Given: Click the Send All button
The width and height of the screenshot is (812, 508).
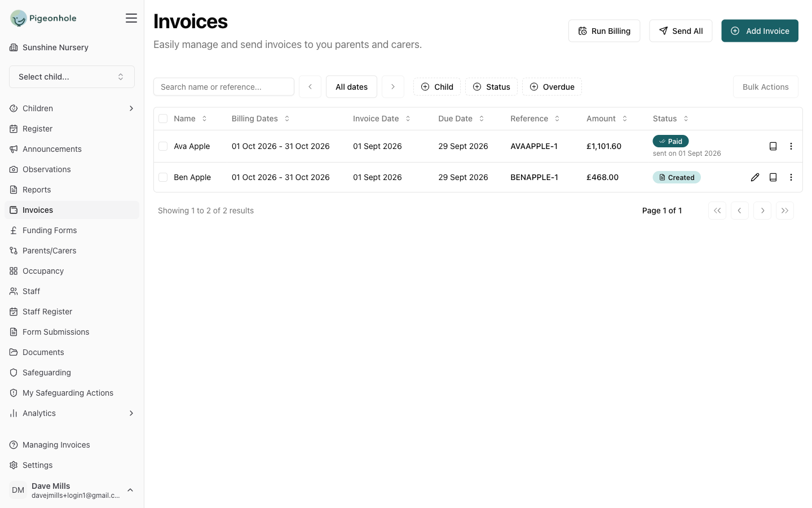Looking at the screenshot, I should click(x=681, y=31).
